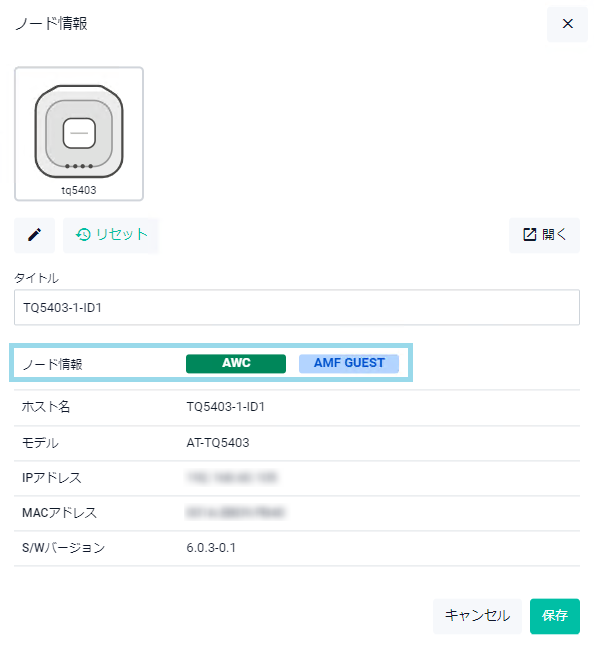Click the 開く button
594x647 pixels.
tap(544, 235)
